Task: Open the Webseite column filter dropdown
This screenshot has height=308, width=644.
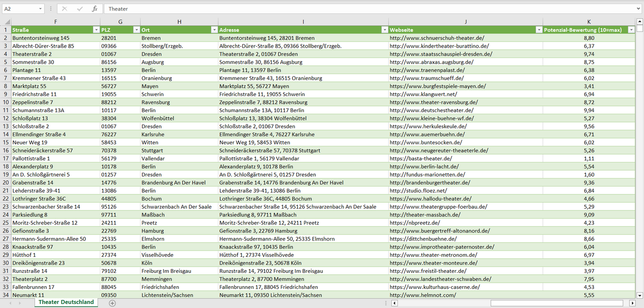Action: (538, 30)
